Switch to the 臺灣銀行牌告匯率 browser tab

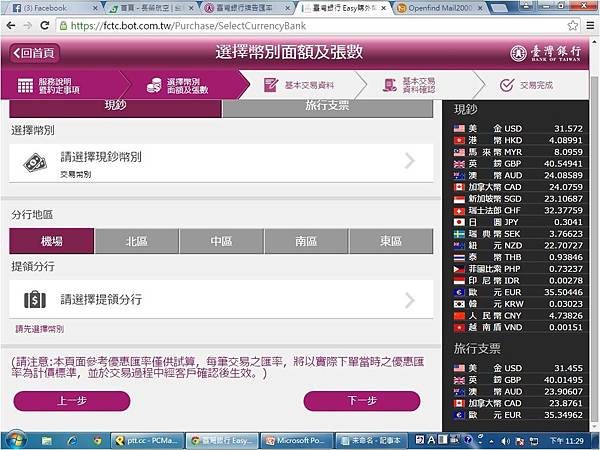[x=248, y=8]
